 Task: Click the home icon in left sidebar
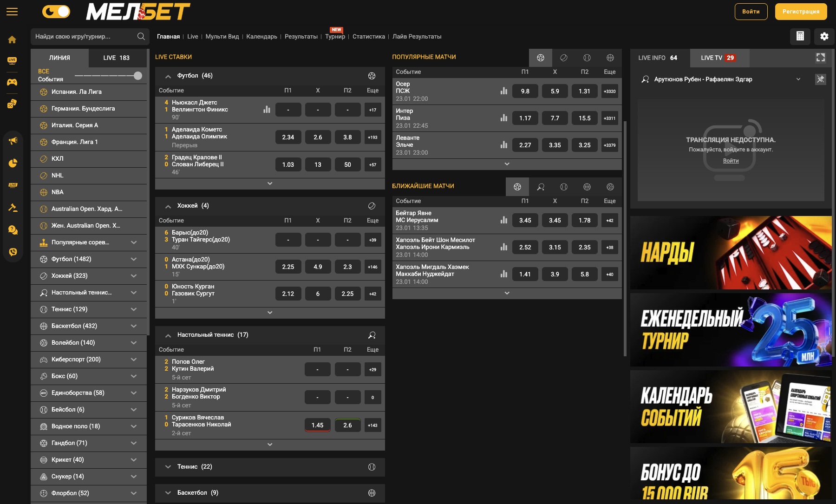[x=12, y=40]
